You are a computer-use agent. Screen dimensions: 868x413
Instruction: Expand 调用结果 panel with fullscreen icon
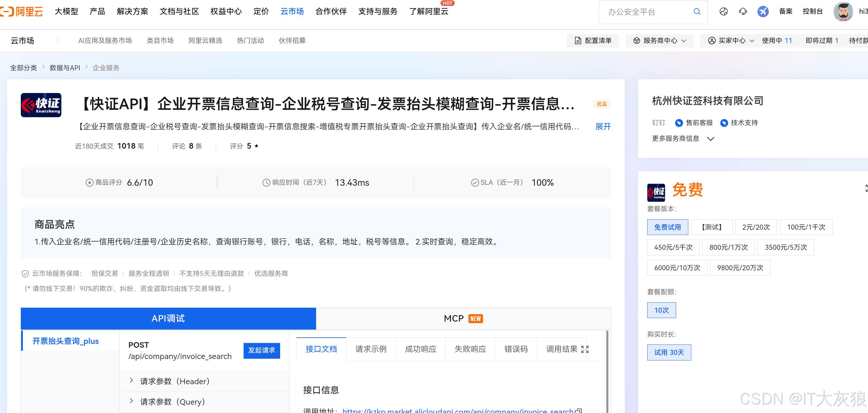tap(585, 350)
